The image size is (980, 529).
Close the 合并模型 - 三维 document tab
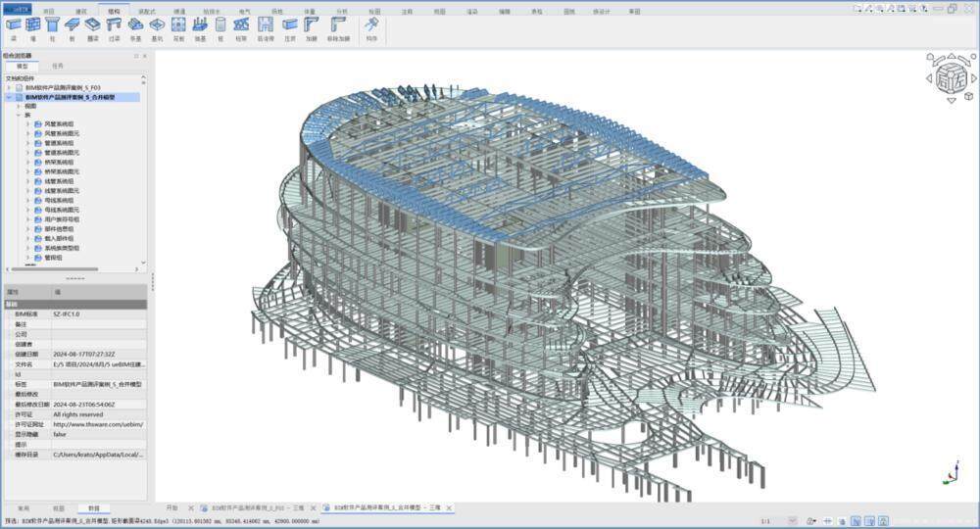pyautogui.click(x=449, y=508)
